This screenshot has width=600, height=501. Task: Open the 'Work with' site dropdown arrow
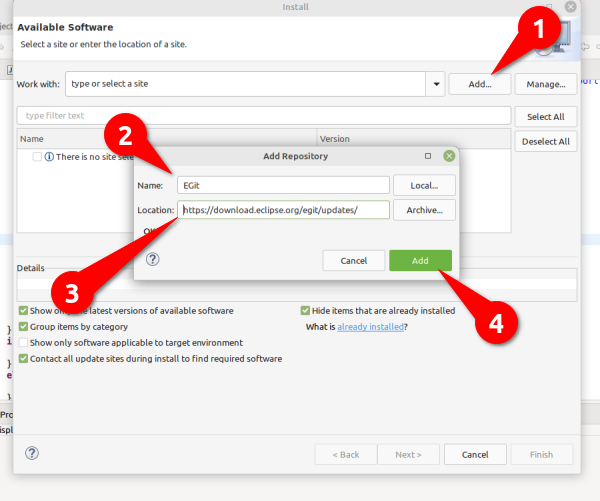436,84
